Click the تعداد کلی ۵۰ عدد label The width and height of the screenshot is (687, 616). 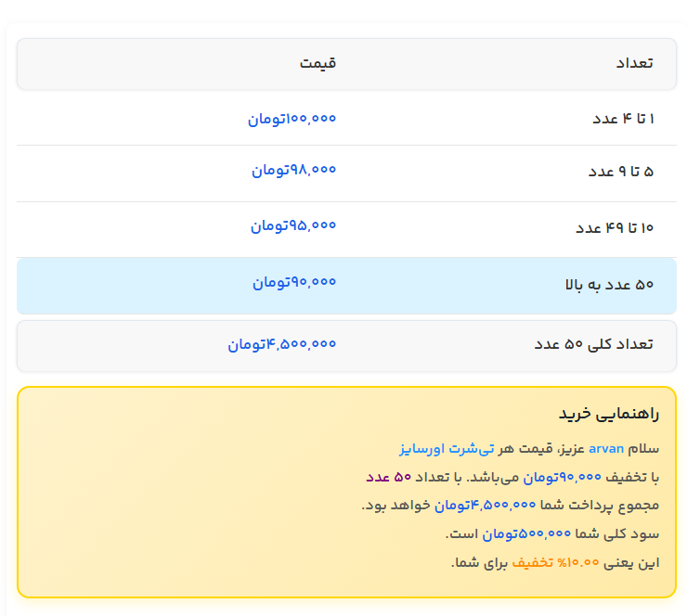593,344
